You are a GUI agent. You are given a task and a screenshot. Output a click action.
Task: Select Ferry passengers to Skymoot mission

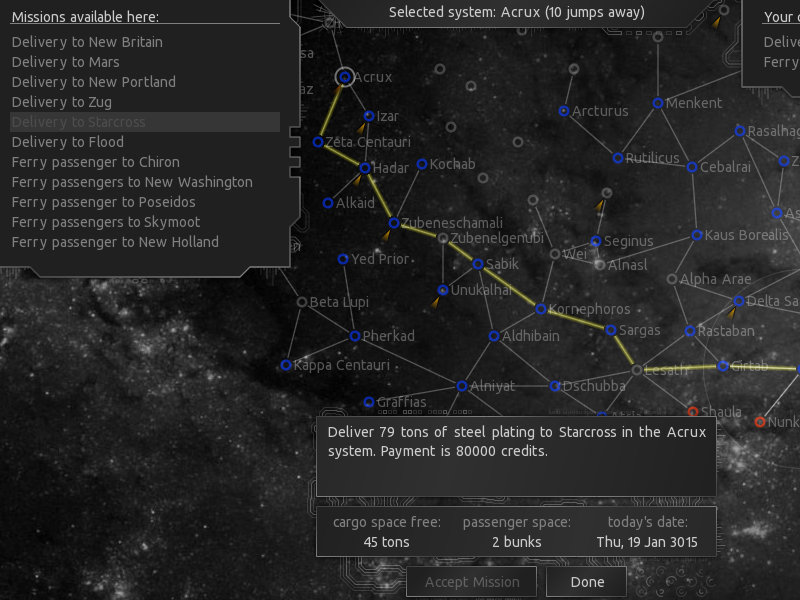coord(106,222)
